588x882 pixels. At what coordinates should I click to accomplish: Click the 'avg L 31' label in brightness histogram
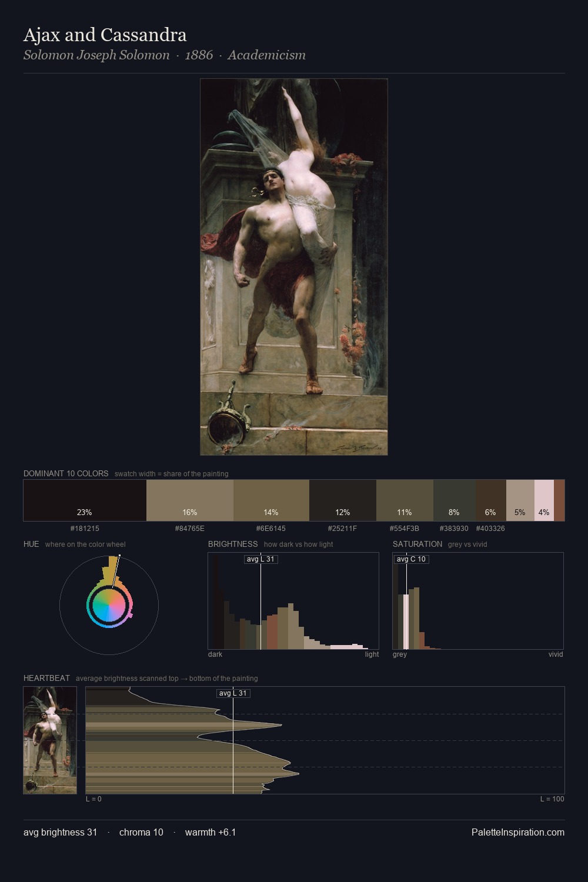(x=260, y=559)
